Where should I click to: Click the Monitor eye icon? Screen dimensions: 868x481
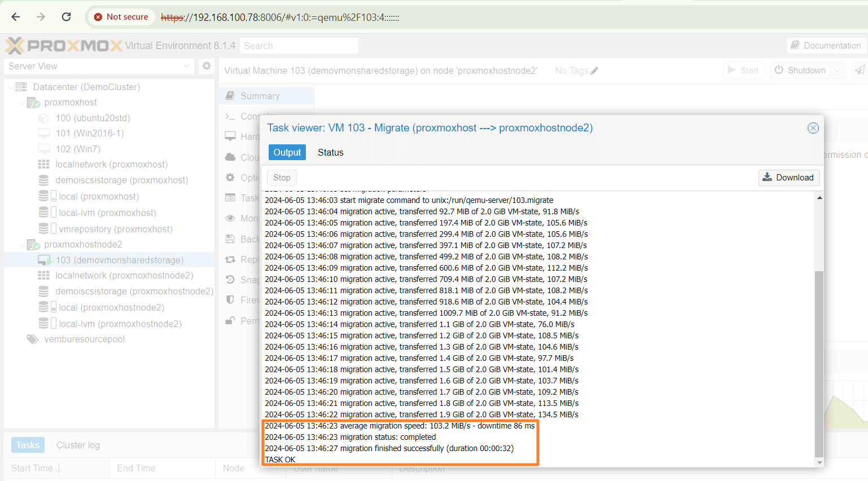click(230, 218)
